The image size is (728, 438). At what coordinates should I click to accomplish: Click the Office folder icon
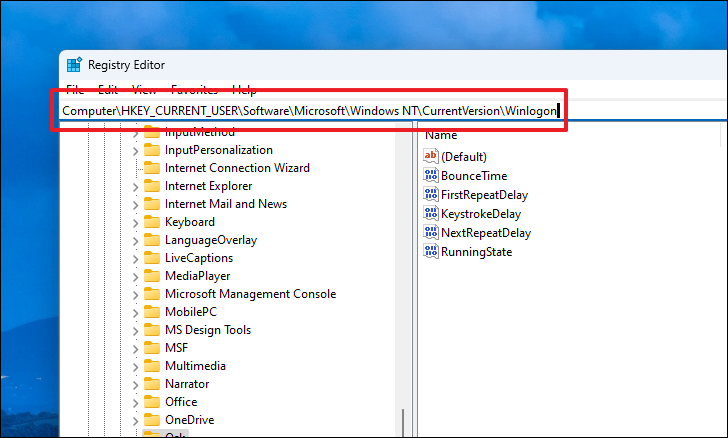(x=152, y=402)
